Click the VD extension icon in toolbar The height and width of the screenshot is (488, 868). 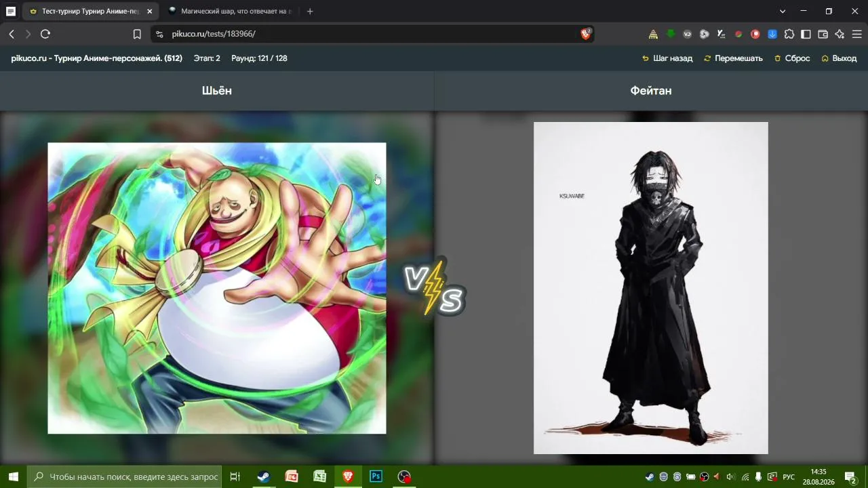click(688, 34)
